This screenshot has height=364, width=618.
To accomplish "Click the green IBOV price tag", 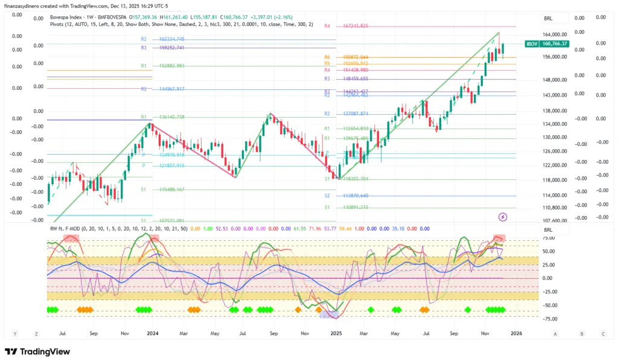I will point(547,44).
